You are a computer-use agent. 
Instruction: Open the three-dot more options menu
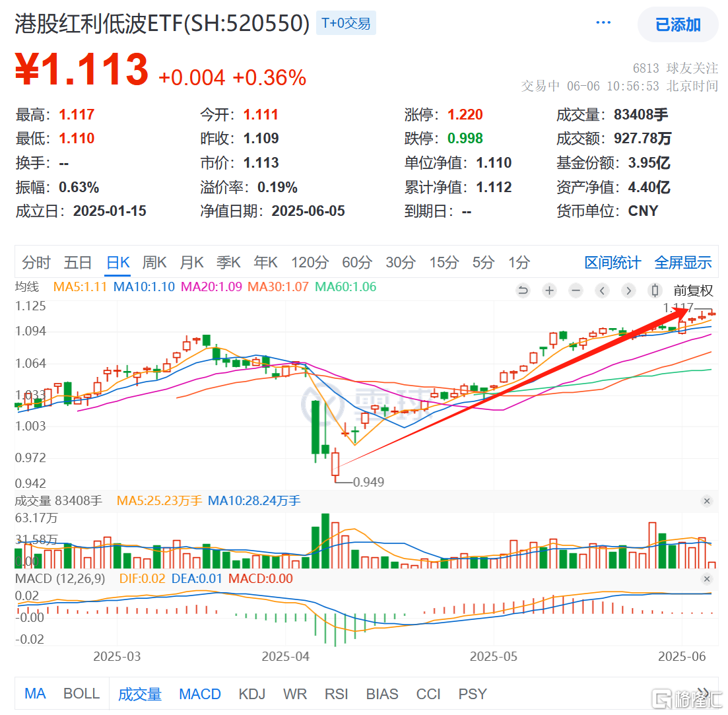pyautogui.click(x=603, y=22)
